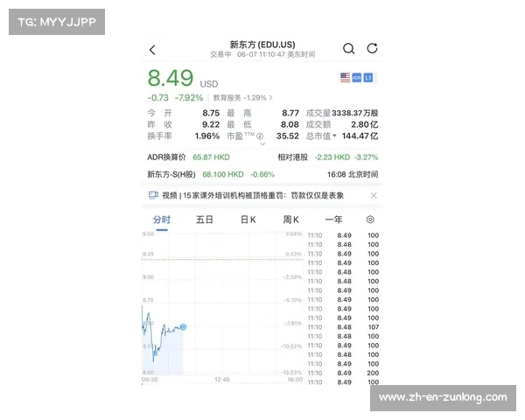
Task: Tap the 相对港股 -2.23 HKD value
Action: tap(332, 157)
